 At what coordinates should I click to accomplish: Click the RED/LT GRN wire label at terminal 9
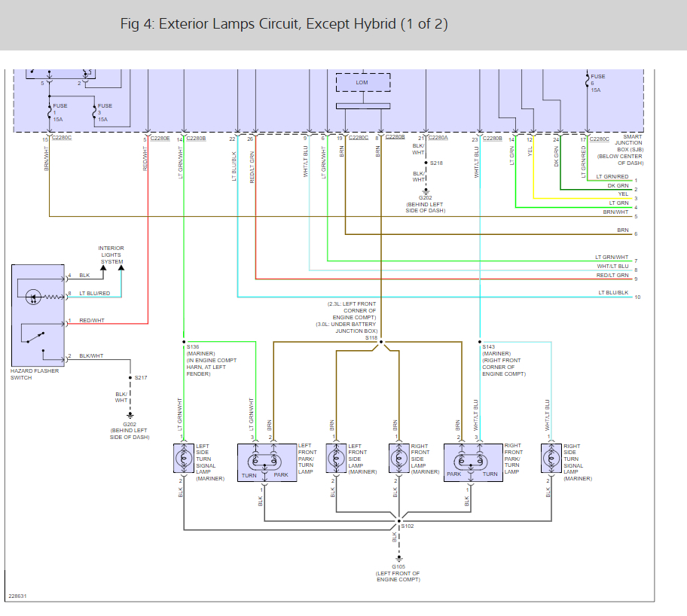612,275
